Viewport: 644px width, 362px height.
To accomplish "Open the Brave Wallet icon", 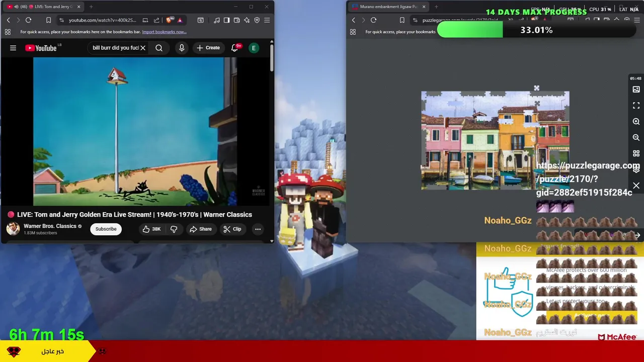I will point(236,20).
